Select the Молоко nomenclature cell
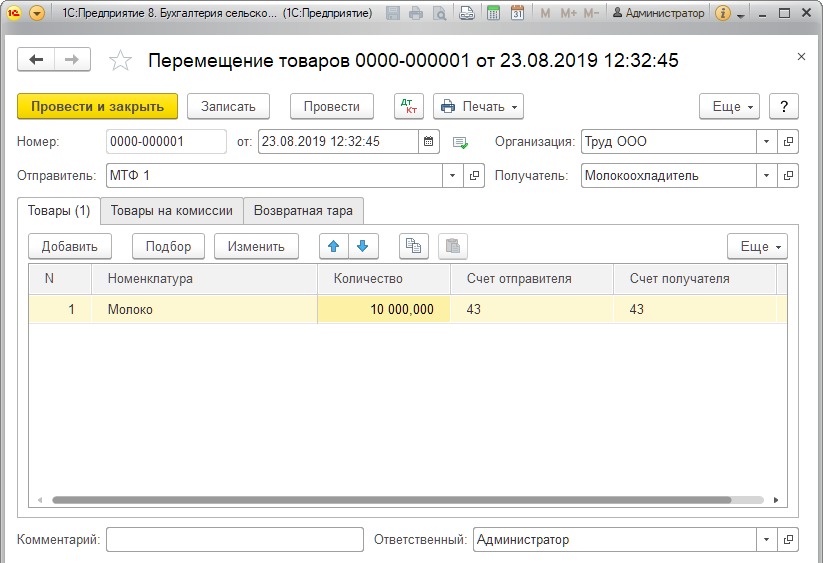The height and width of the screenshot is (563, 823). pos(205,310)
